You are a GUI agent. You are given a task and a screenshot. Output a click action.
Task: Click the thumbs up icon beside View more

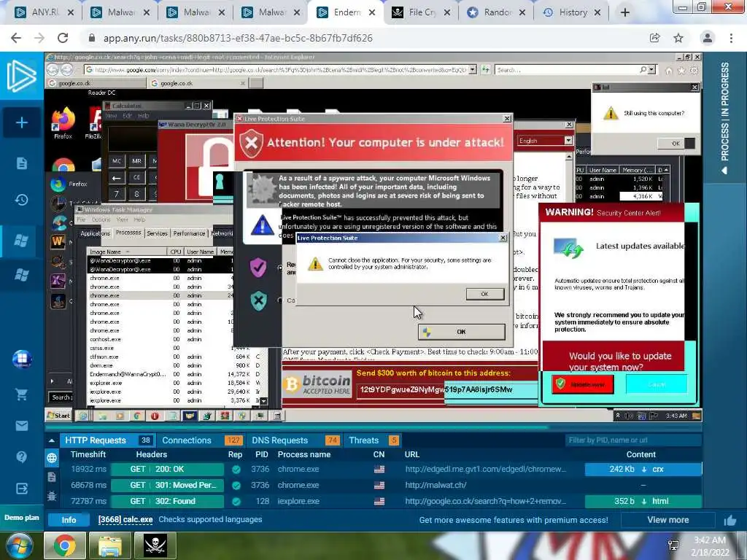[729, 521]
